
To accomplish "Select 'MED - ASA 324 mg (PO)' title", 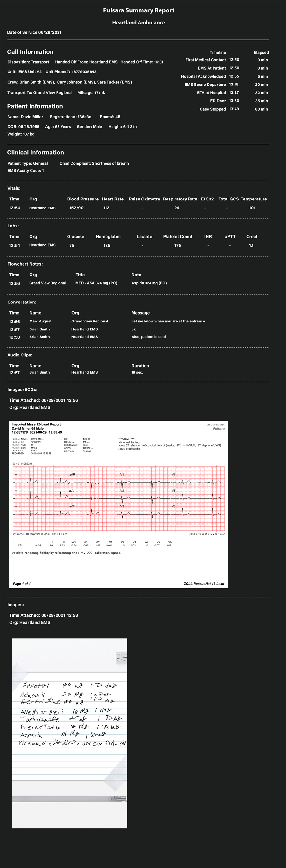I will 96,283.
